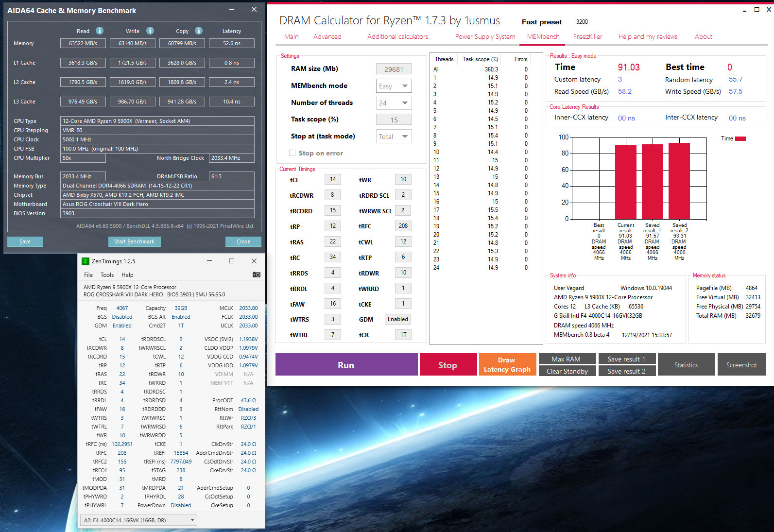Minimize the AIDA64 benchmark window
The width and height of the screenshot is (774, 532).
tap(232, 9)
